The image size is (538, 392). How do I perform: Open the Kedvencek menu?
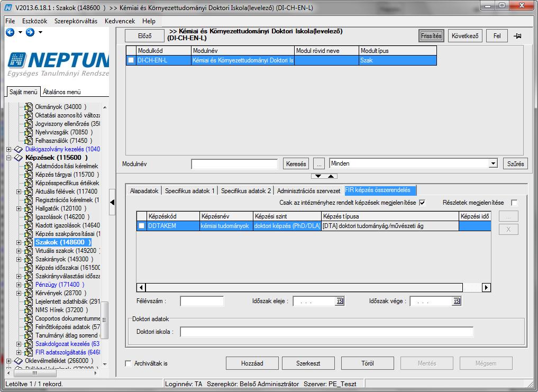pos(120,21)
